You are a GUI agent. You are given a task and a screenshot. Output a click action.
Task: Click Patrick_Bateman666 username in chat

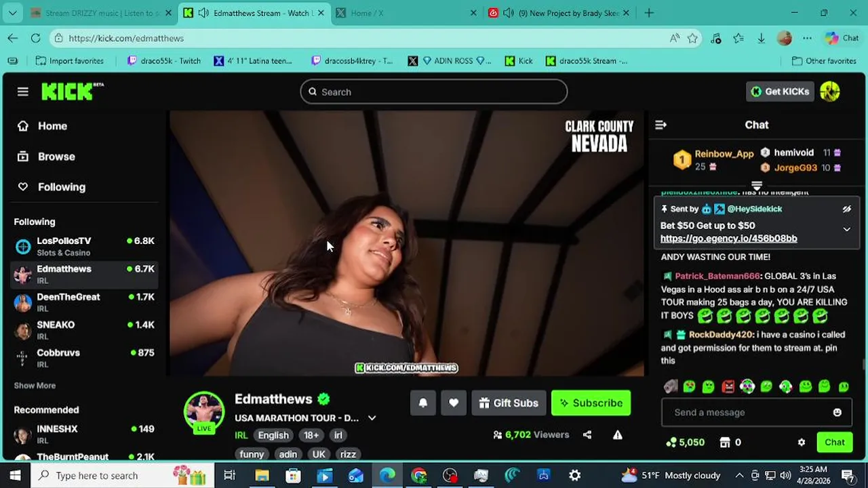coord(717,276)
